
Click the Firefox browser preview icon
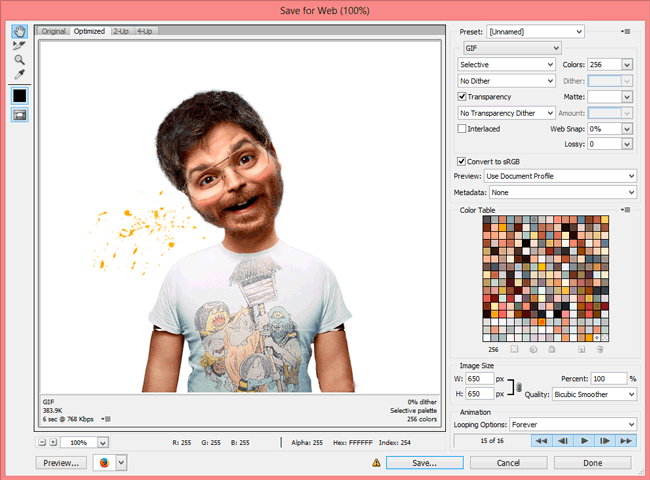click(x=104, y=463)
